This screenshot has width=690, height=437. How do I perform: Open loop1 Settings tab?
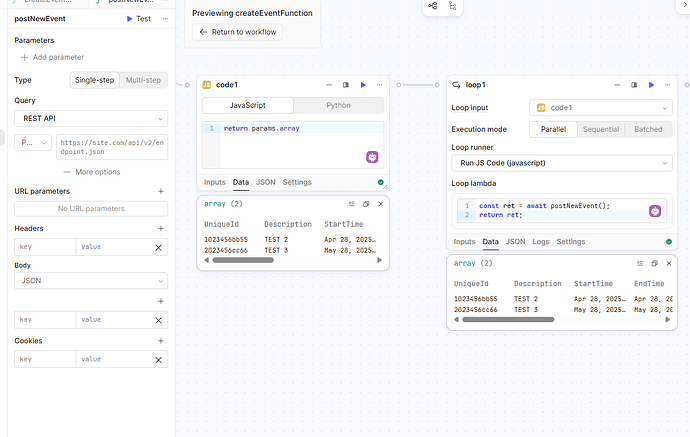[571, 242]
